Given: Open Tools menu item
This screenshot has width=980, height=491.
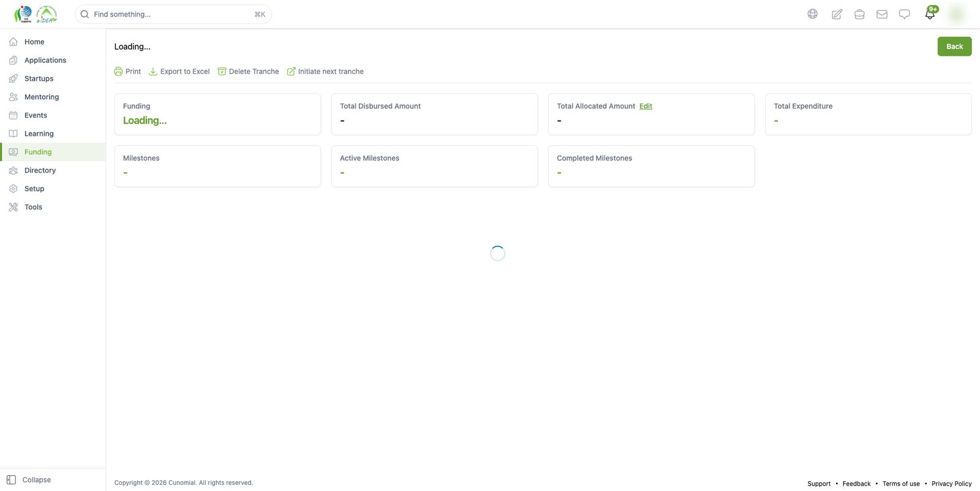Looking at the screenshot, I should pos(53,207).
